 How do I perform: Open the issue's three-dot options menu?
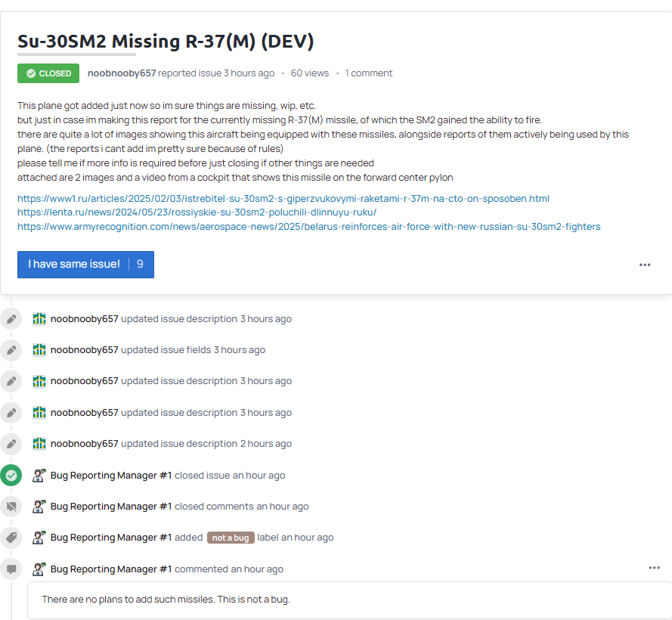644,265
